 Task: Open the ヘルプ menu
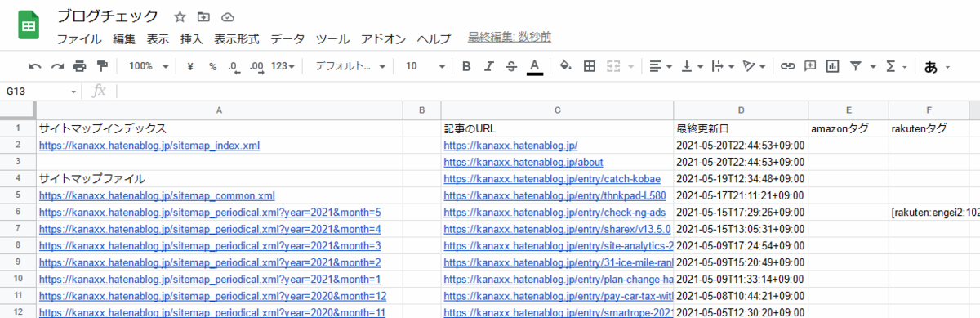434,38
